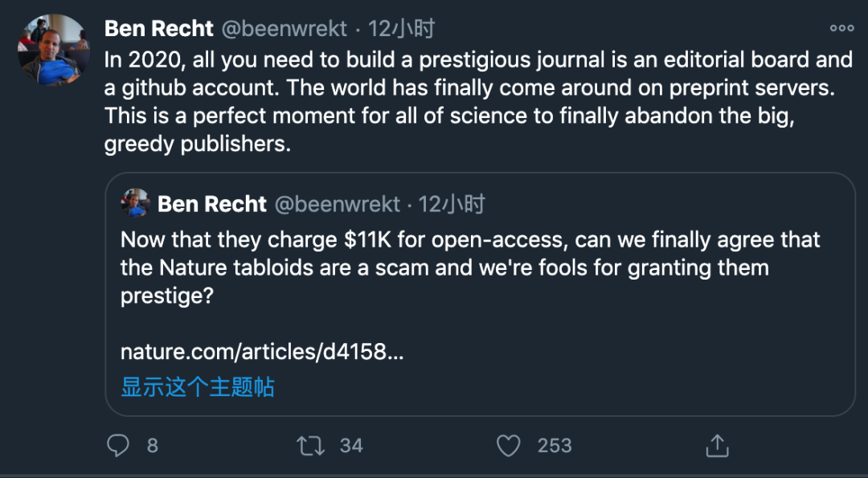Open the nature.com/articles link

(262, 351)
